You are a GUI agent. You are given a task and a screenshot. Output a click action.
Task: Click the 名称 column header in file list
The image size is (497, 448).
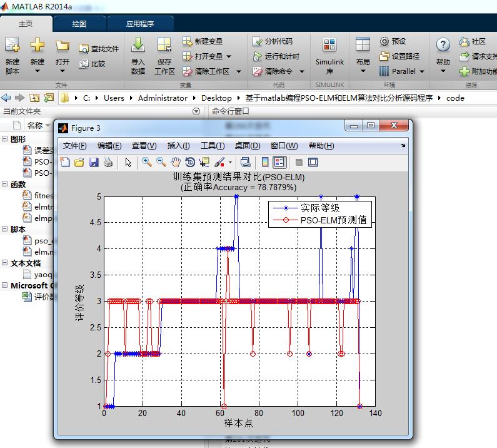click(x=35, y=125)
